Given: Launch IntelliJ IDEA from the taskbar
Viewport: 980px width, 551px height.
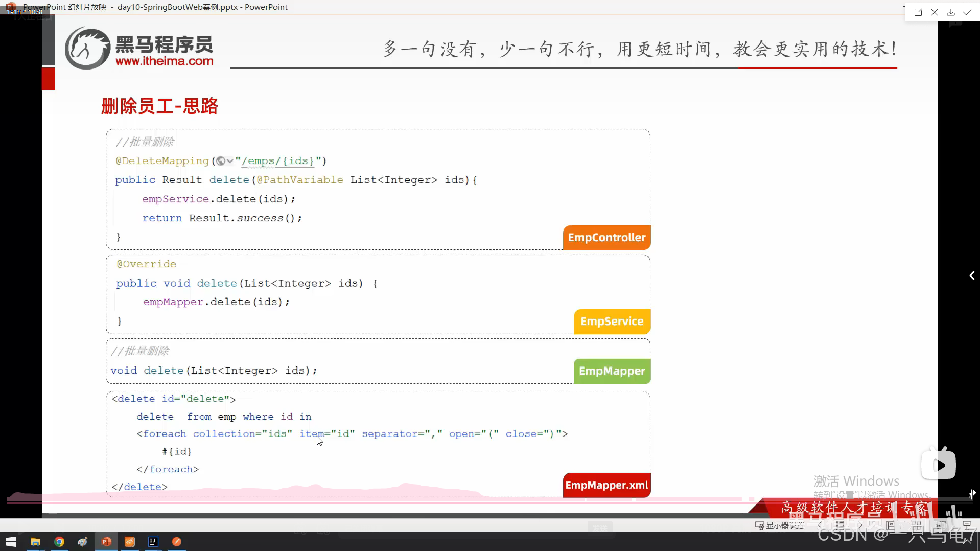Looking at the screenshot, I should point(153,542).
